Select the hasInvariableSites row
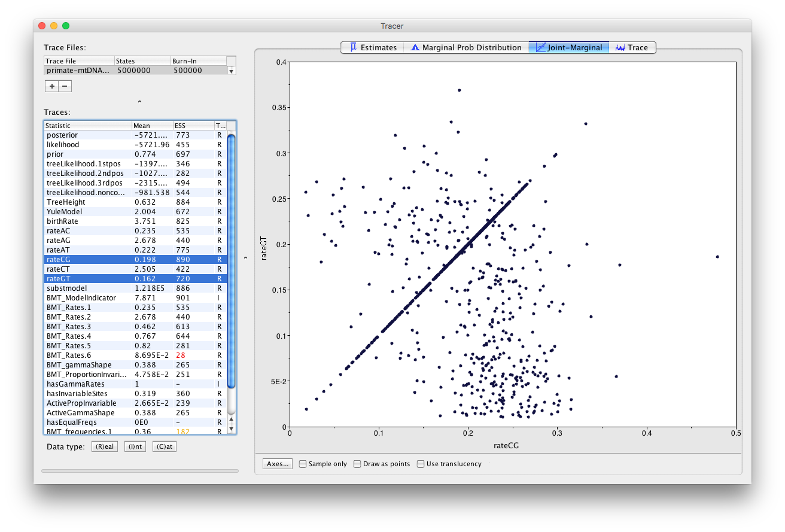785x532 pixels. click(136, 394)
